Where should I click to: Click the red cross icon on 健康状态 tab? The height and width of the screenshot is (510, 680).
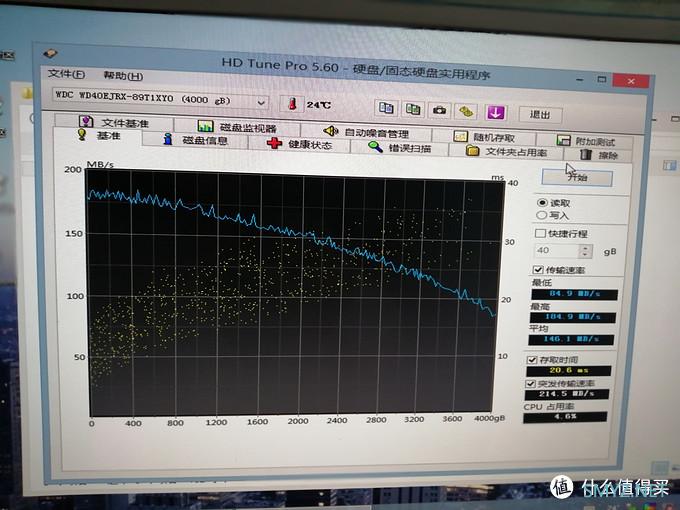(x=275, y=143)
